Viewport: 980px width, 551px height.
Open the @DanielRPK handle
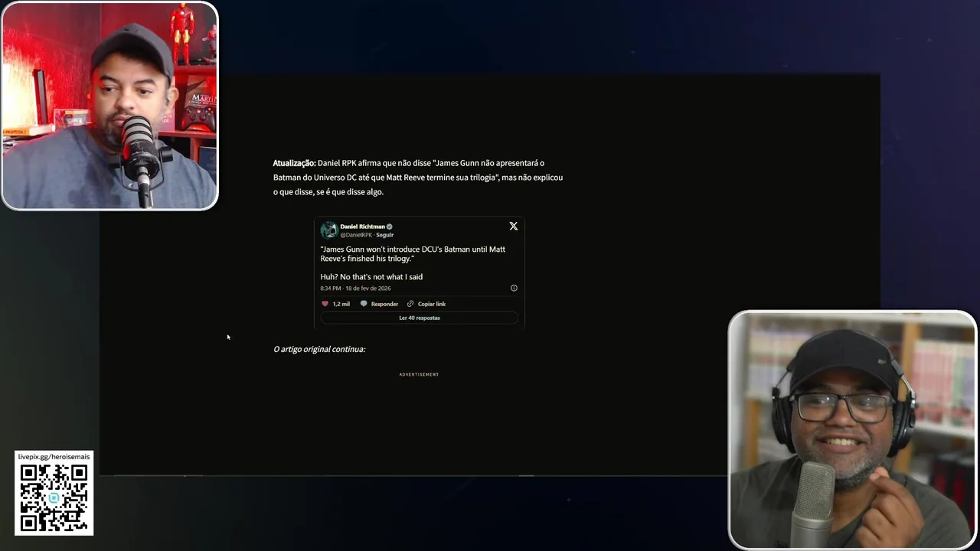click(x=356, y=235)
